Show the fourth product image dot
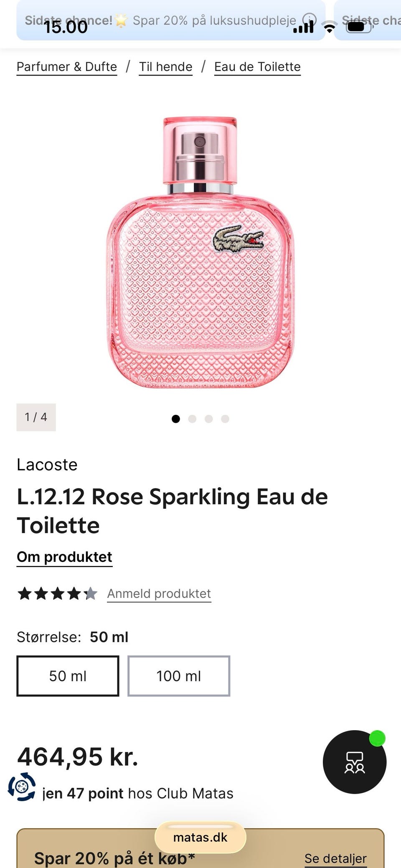The image size is (401, 868). [x=225, y=419]
